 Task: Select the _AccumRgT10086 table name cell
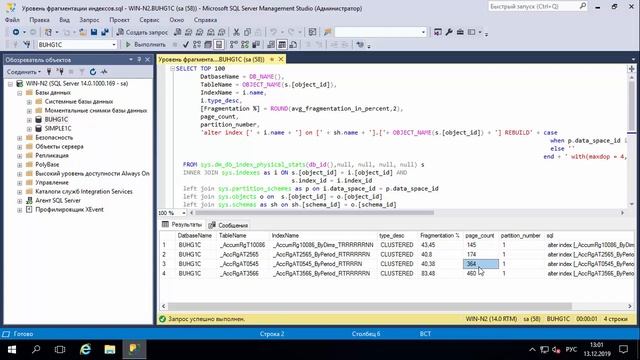(x=242, y=245)
